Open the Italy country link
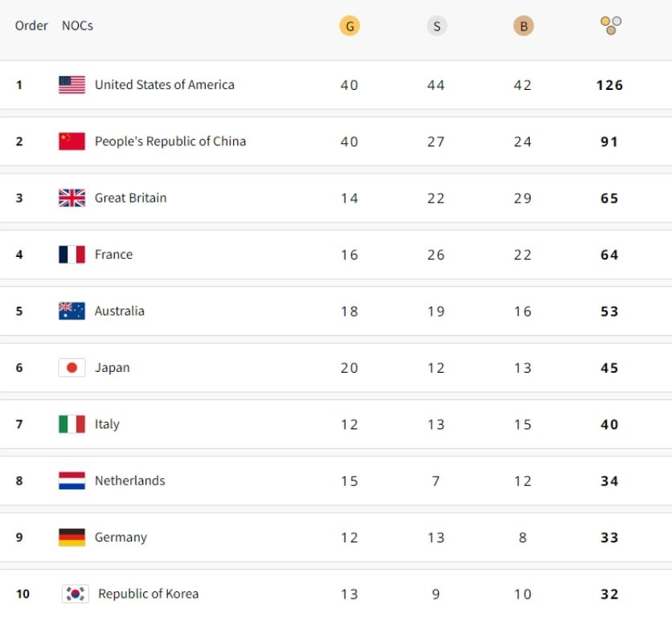This screenshot has width=672, height=617. 107,424
